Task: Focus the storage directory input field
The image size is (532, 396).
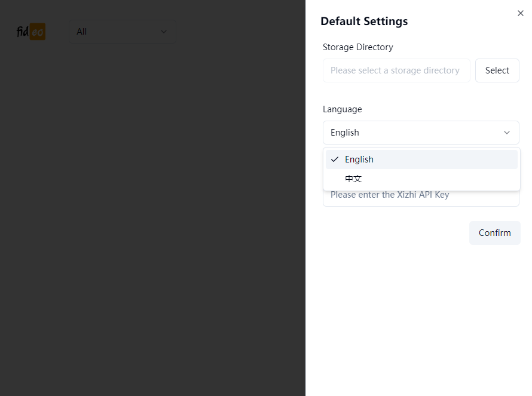Action: point(396,70)
